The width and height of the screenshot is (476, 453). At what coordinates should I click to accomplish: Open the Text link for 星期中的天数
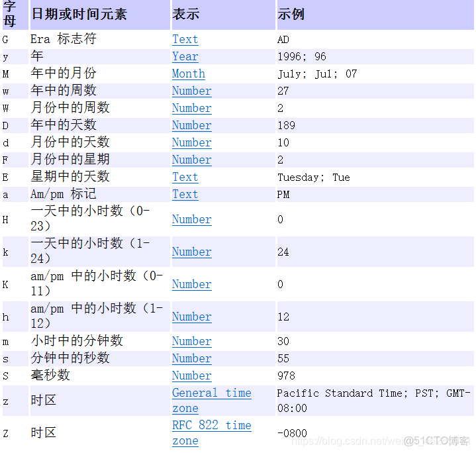pos(185,177)
